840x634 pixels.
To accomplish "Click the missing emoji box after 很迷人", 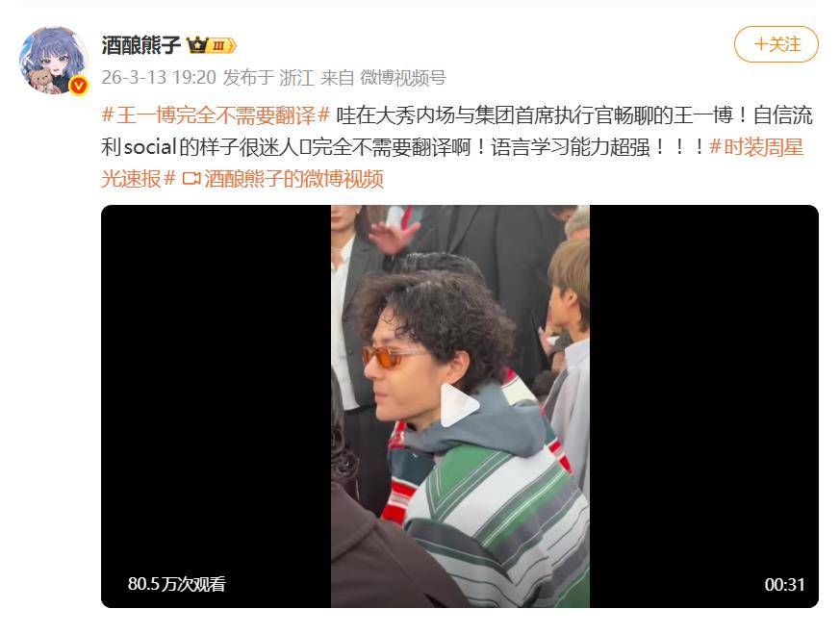I will click(305, 148).
